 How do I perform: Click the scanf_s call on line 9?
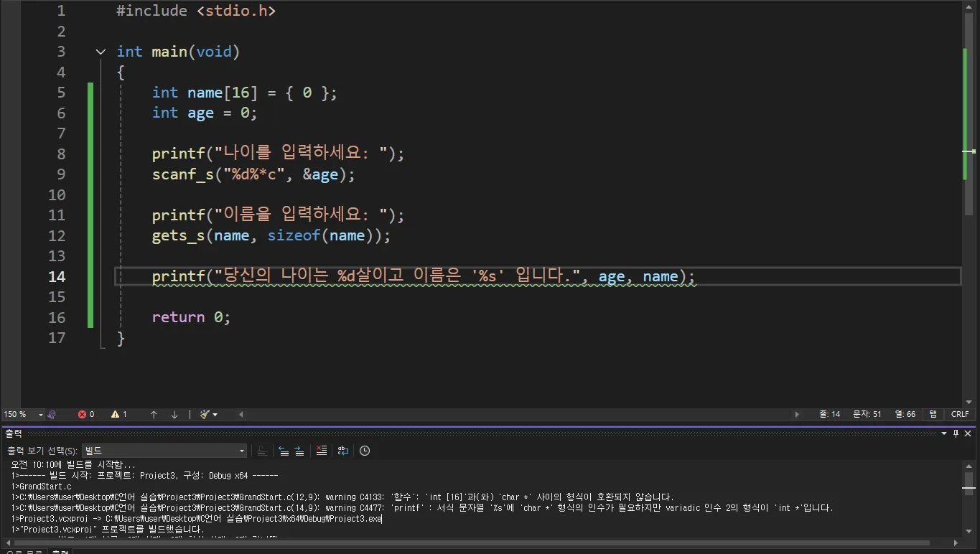253,174
